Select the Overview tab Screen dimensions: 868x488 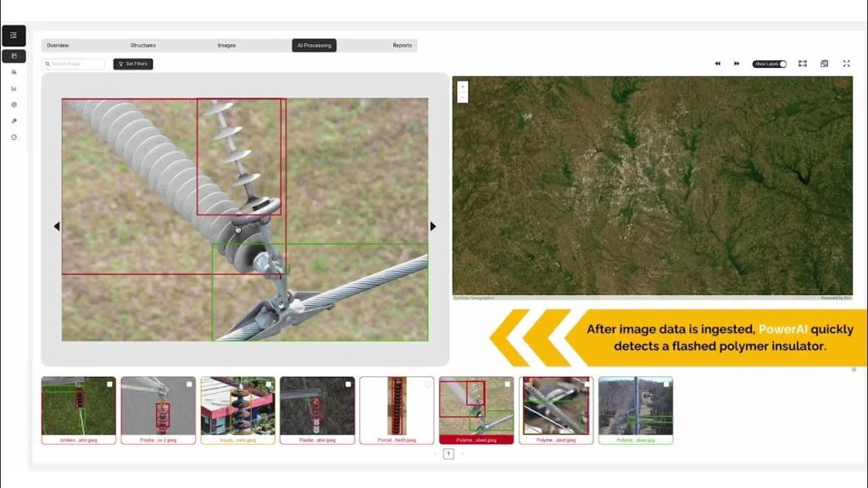tap(58, 46)
